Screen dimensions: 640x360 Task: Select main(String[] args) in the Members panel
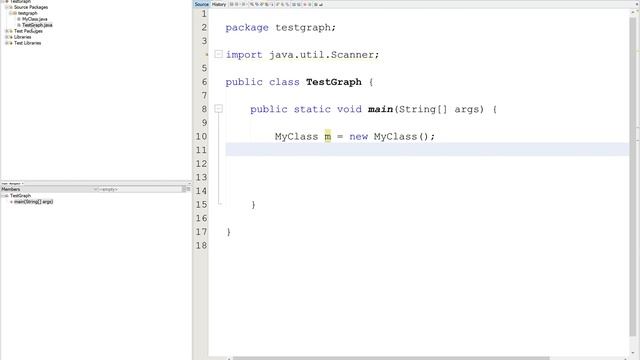(x=33, y=202)
